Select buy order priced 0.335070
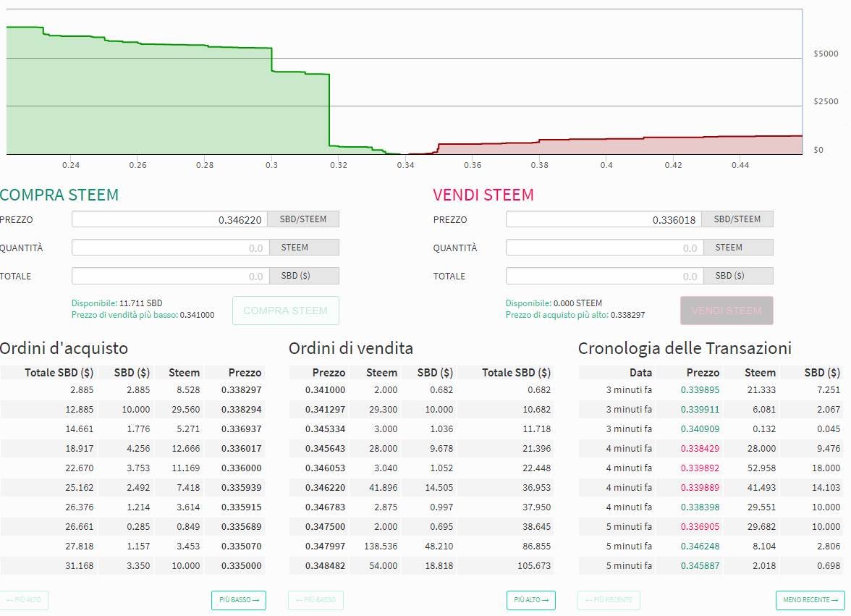Screen dimensions: 851x616 (x=132, y=546)
